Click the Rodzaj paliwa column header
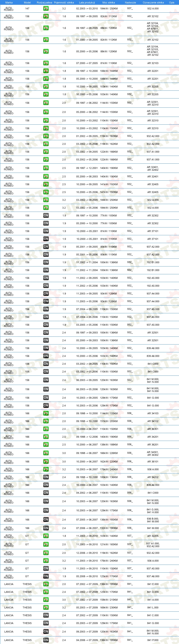Viewport: 179px width, 644px height. [x=44, y=3]
